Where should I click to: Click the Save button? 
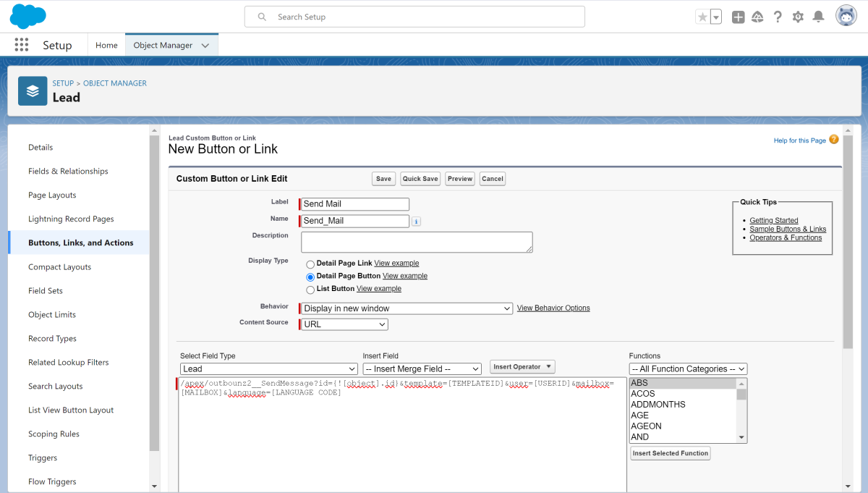383,179
